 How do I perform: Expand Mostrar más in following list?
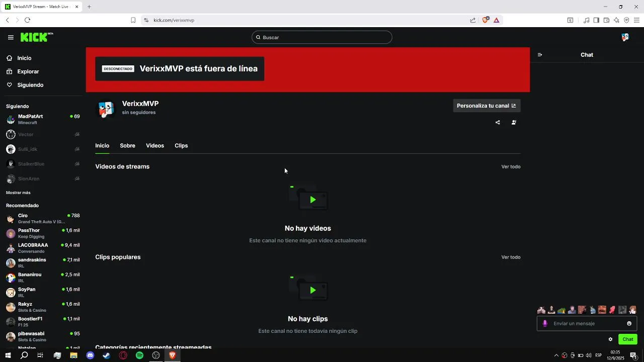click(x=18, y=193)
